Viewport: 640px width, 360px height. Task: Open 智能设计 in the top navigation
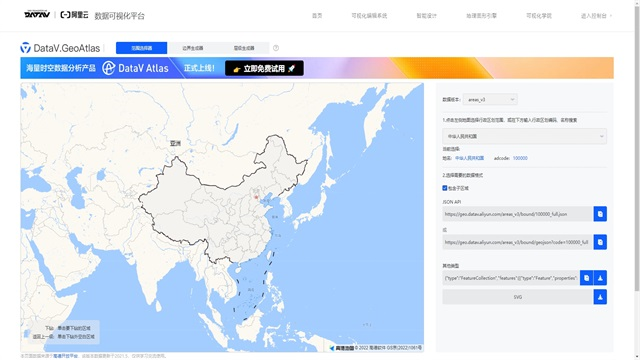point(427,16)
